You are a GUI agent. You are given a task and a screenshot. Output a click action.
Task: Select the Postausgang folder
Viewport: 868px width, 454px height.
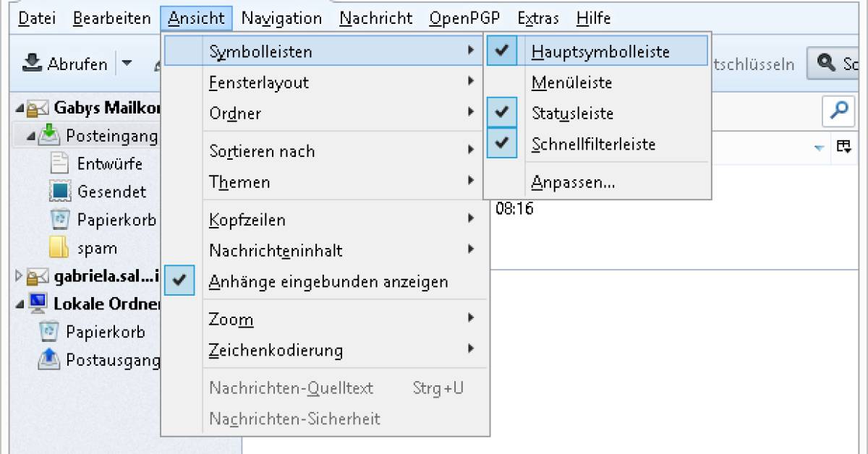(113, 359)
